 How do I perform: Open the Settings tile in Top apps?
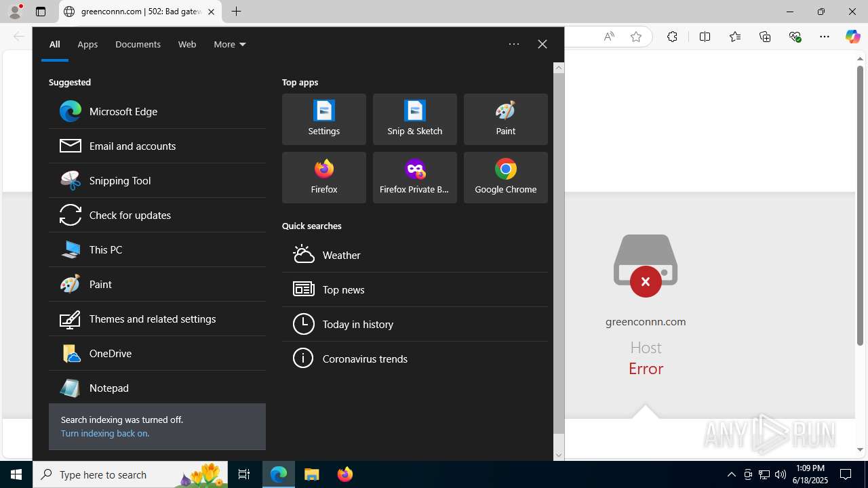[324, 119]
